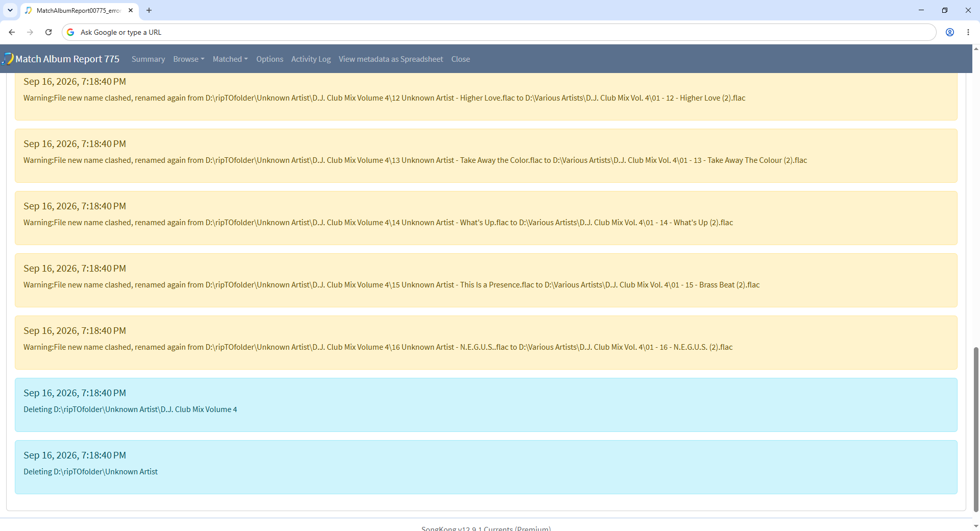
Task: Click the Take Away The Colour warning text
Action: point(415,160)
